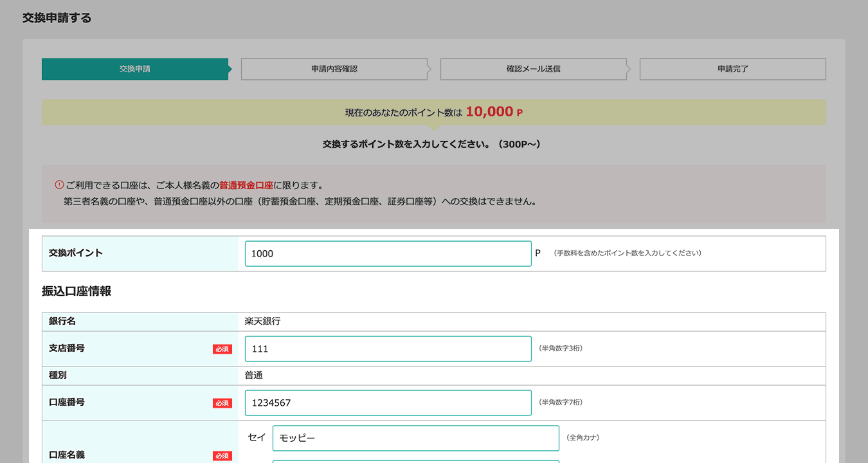Click the 口座番号 row label
The width and height of the screenshot is (868, 463).
[x=67, y=403]
